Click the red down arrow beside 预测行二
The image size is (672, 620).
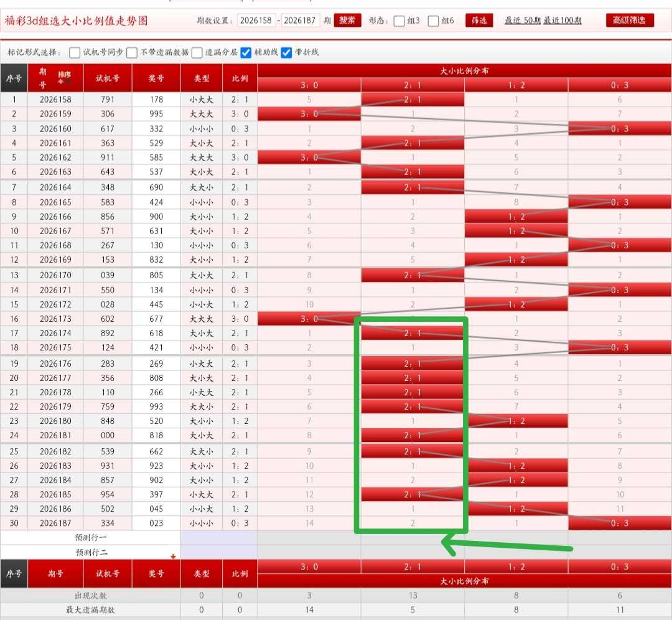coord(173,556)
